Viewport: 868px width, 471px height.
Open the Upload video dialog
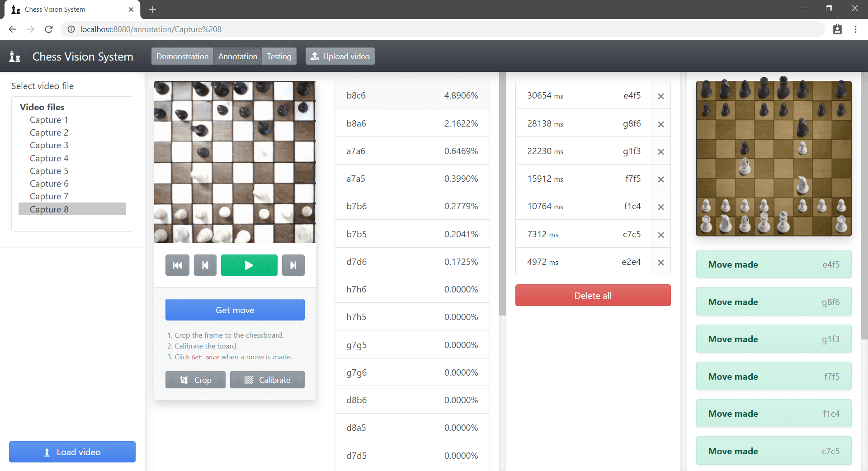tap(340, 57)
